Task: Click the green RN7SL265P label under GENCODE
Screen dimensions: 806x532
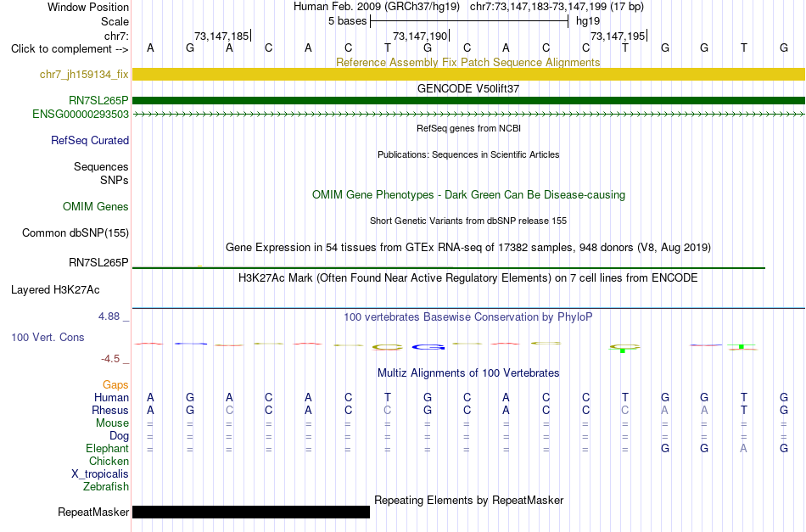Action: click(x=98, y=100)
